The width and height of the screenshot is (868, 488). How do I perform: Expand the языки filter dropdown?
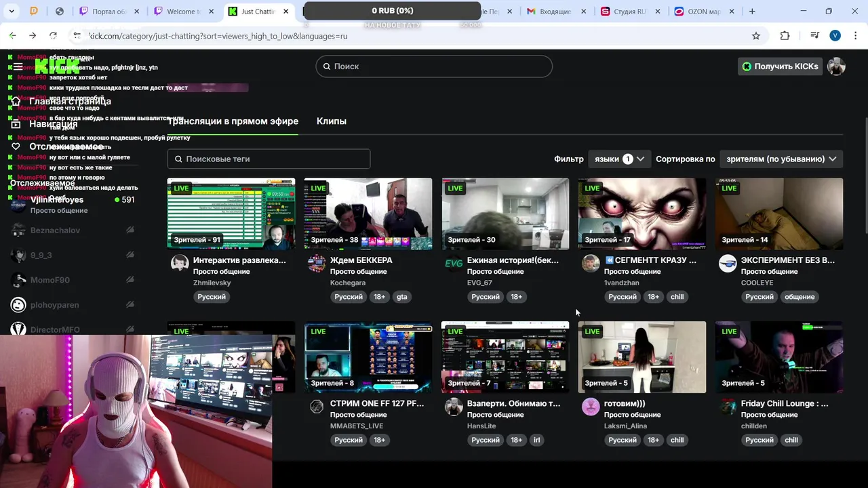pos(619,159)
